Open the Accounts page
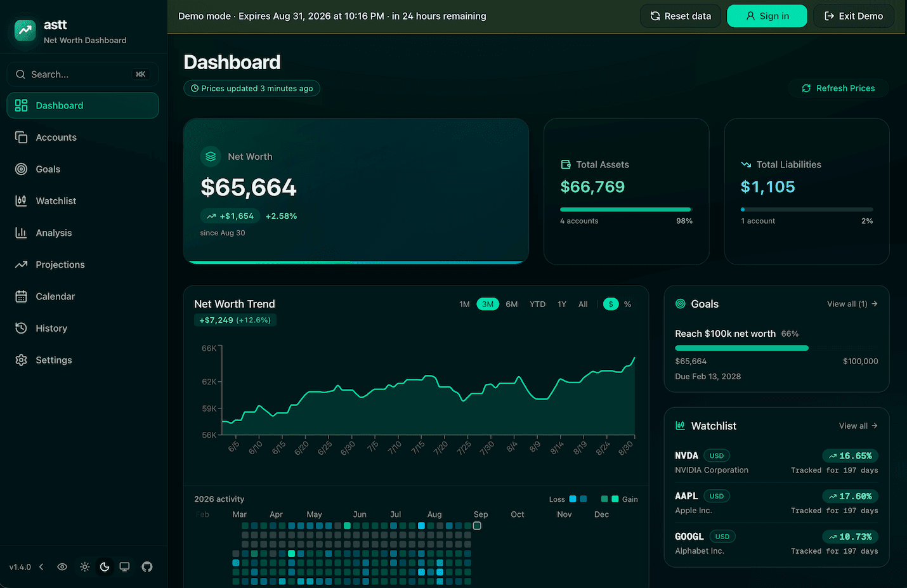This screenshot has height=588, width=907. pos(82,137)
